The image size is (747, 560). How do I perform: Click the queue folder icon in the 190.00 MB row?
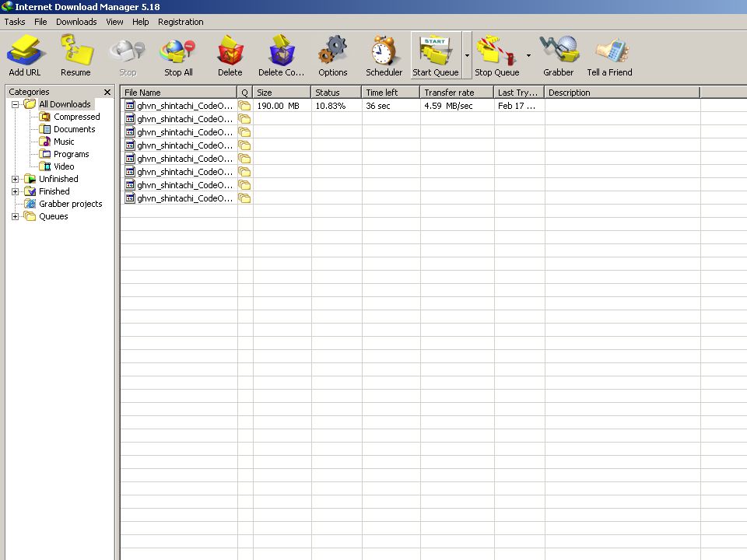click(x=244, y=106)
